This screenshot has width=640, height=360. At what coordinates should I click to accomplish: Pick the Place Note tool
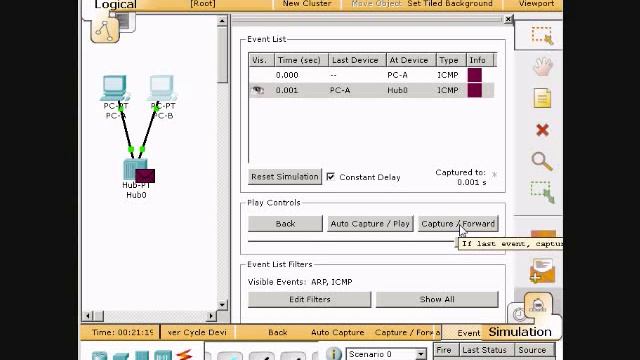(542, 98)
